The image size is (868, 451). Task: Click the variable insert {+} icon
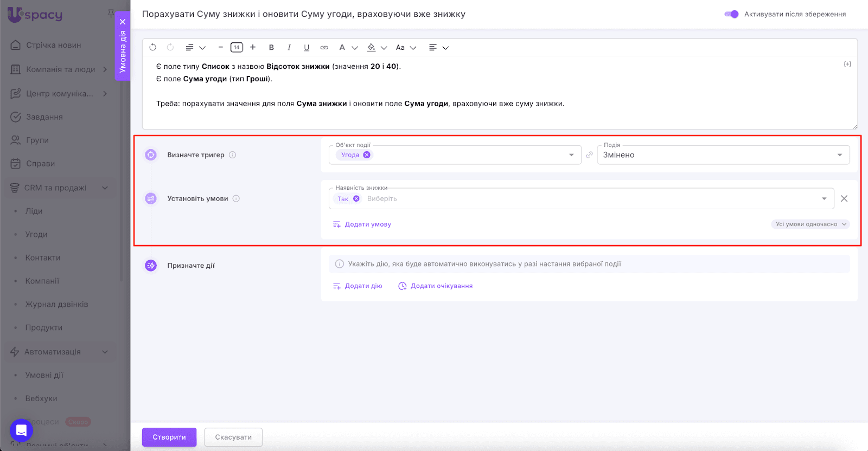(x=847, y=64)
